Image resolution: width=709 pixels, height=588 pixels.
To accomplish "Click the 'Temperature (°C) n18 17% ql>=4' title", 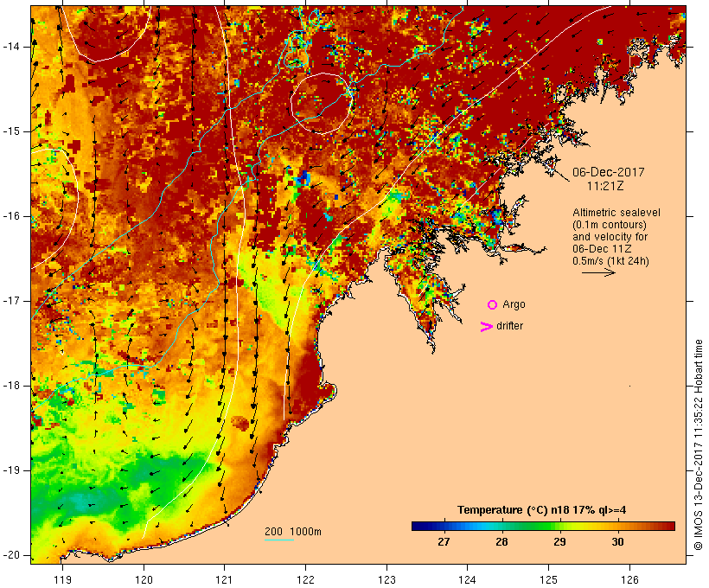I will pos(542,510).
